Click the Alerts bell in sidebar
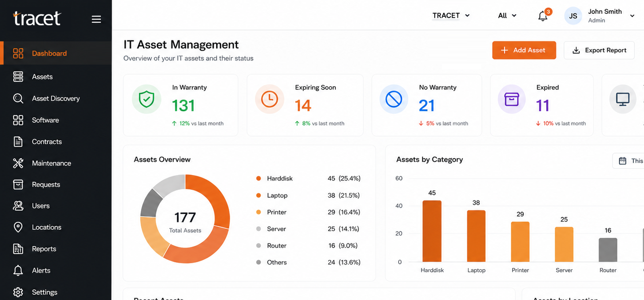This screenshot has height=300, width=644. click(x=18, y=270)
